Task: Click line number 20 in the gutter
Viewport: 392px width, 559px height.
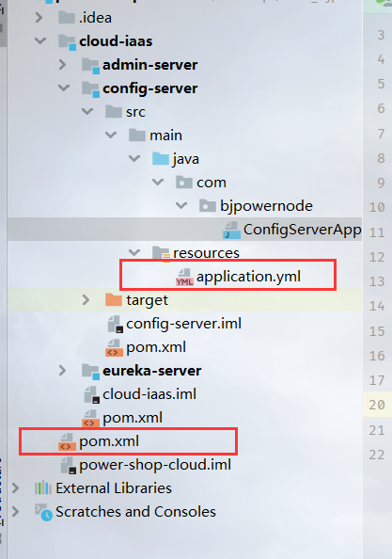Action: pyautogui.click(x=377, y=405)
